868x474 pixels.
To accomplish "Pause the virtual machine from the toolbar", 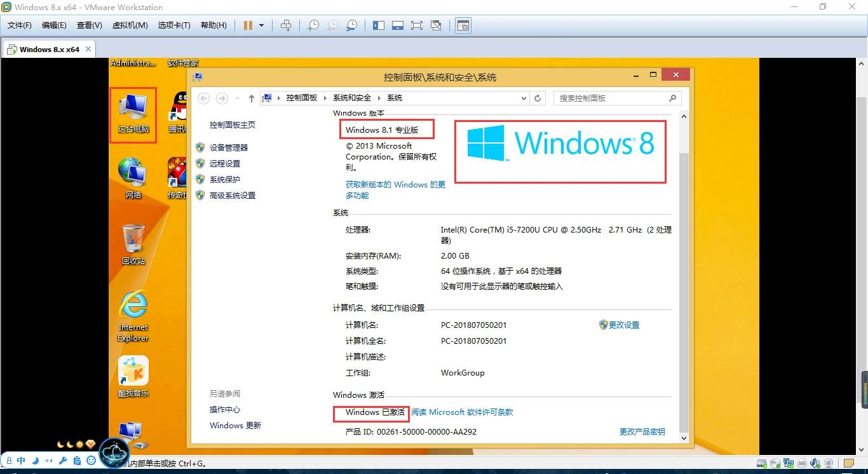I will point(248,25).
